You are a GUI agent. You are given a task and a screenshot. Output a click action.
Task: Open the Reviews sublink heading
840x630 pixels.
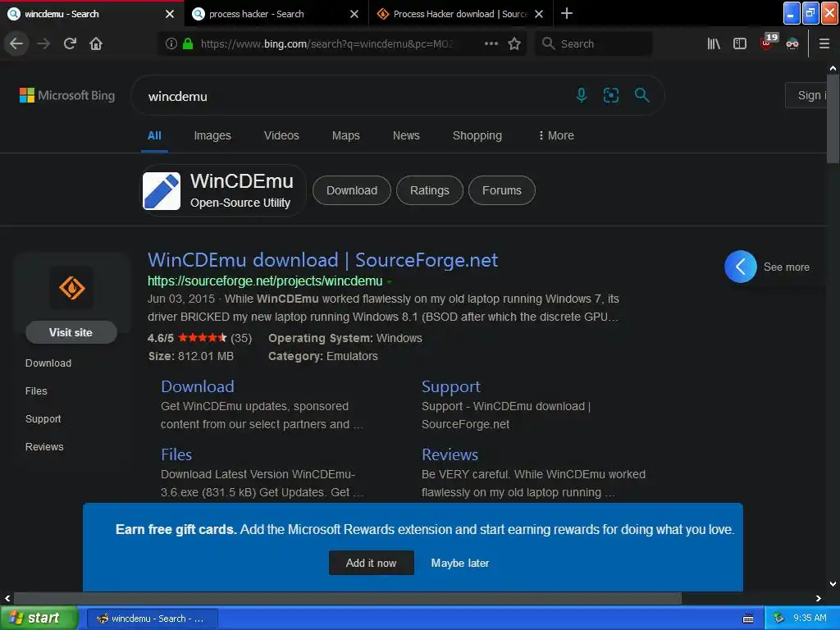click(x=450, y=454)
